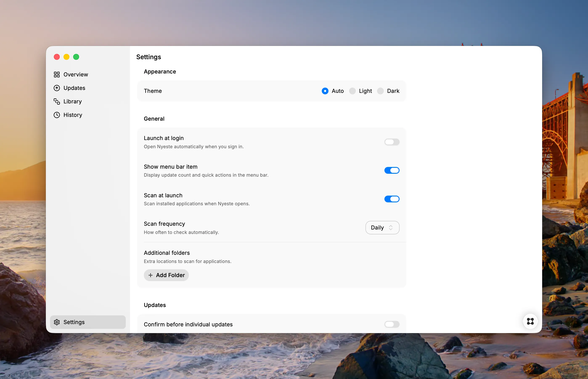Click the Theme row label

coord(153,91)
